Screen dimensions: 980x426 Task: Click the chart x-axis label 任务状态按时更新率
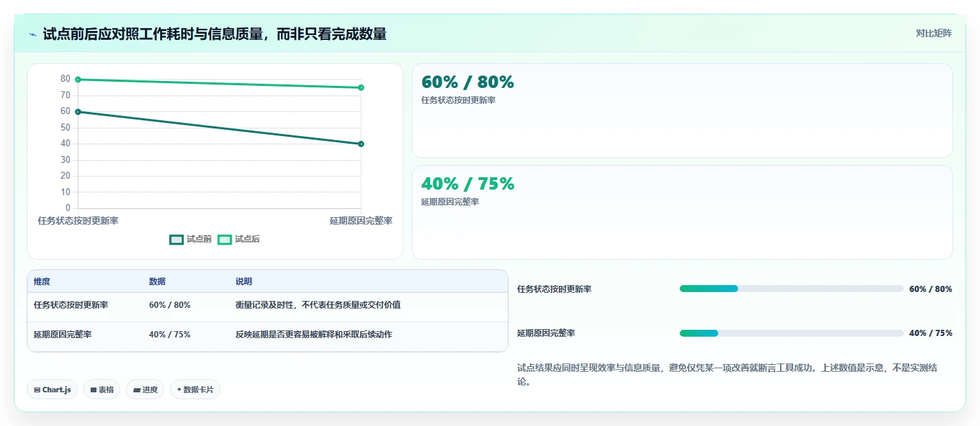click(78, 221)
